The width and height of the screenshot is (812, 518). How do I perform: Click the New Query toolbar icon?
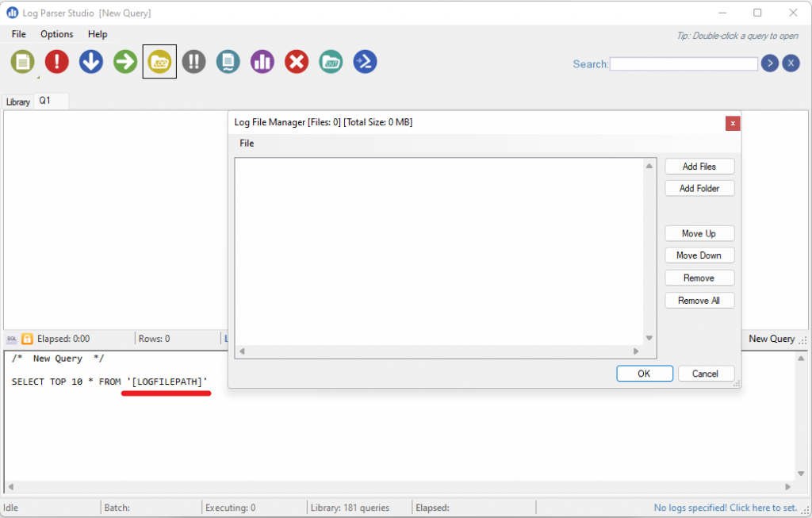[23, 62]
